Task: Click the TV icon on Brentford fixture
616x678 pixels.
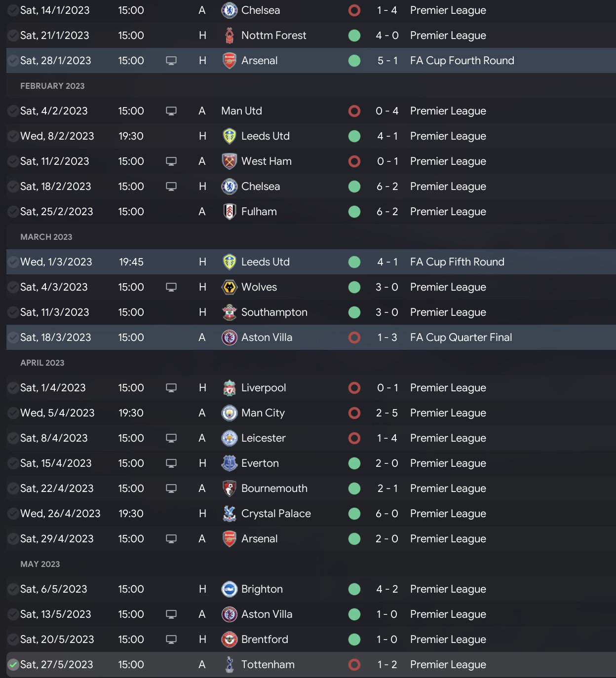Action: point(171,640)
